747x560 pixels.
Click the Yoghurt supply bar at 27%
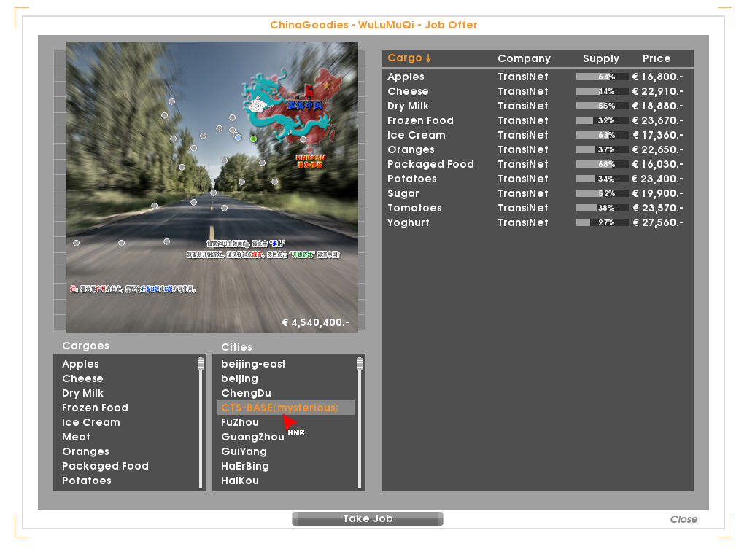pyautogui.click(x=601, y=222)
